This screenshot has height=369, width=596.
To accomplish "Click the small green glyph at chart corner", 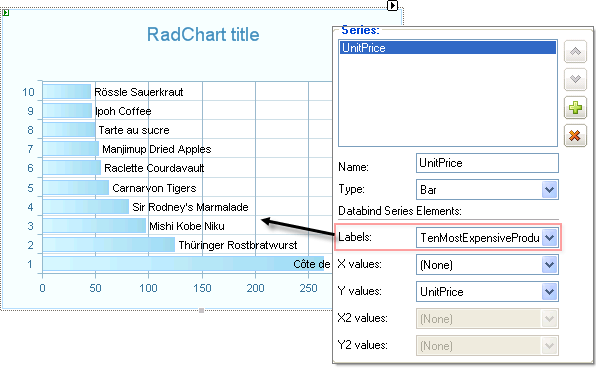I will tap(6, 13).
